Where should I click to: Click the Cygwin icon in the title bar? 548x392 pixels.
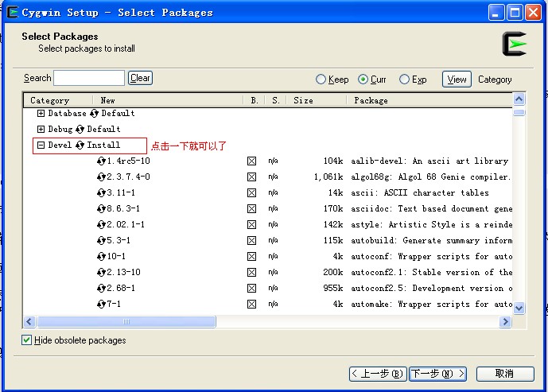coord(12,13)
